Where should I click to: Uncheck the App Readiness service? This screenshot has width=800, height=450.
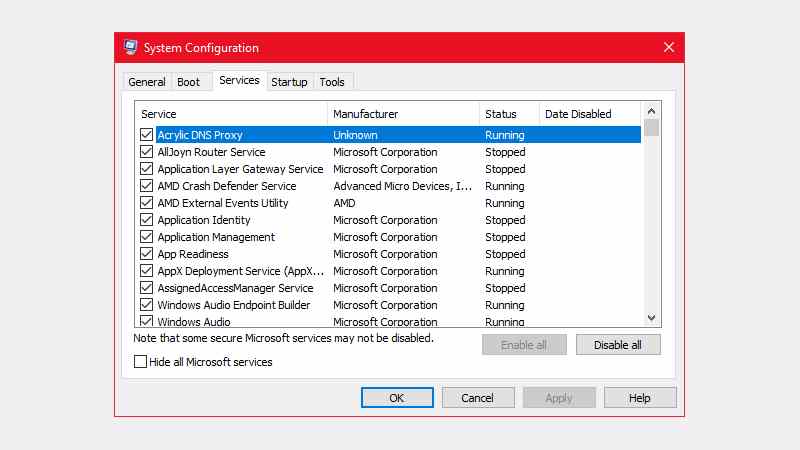(146, 254)
